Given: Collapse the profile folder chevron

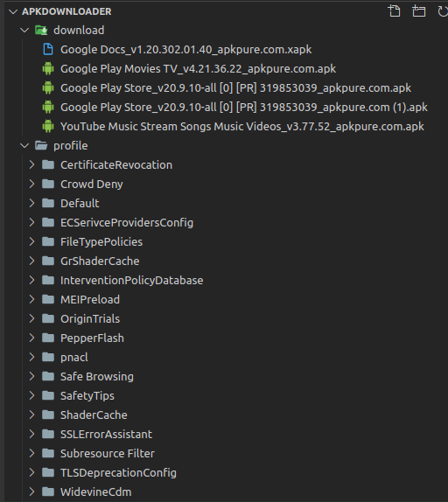Looking at the screenshot, I should (x=24, y=146).
